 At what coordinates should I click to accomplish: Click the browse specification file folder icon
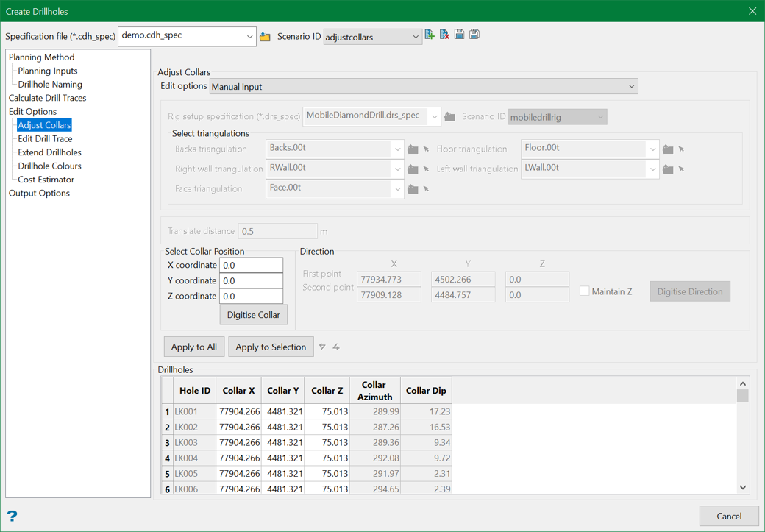(x=265, y=37)
